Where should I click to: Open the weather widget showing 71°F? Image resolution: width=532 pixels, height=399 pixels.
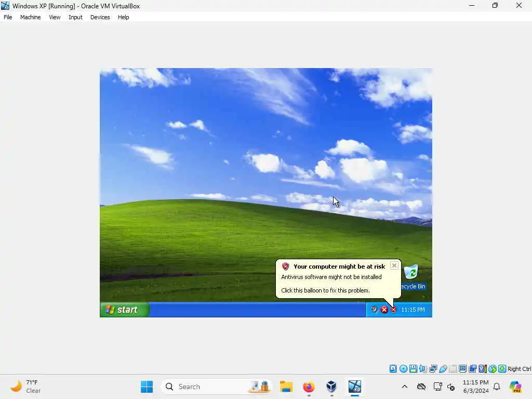coord(26,387)
